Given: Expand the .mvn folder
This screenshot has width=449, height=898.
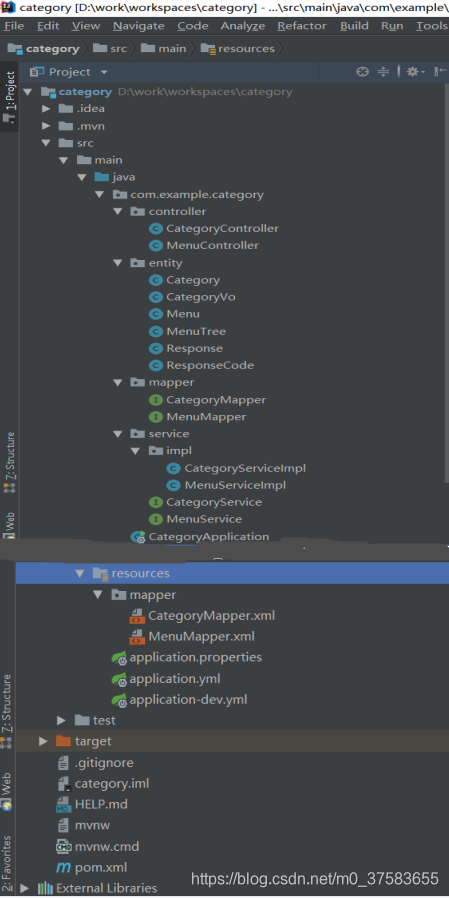Looking at the screenshot, I should 46,126.
